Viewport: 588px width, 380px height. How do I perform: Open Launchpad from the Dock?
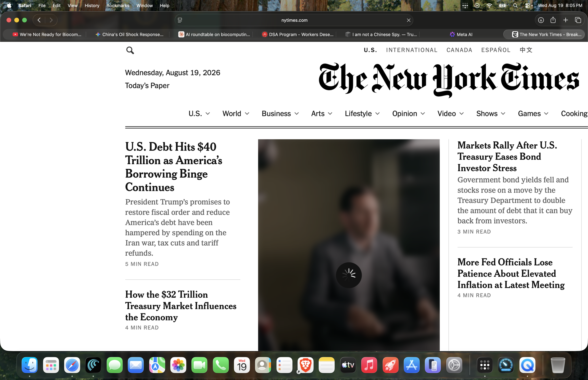tap(51, 365)
